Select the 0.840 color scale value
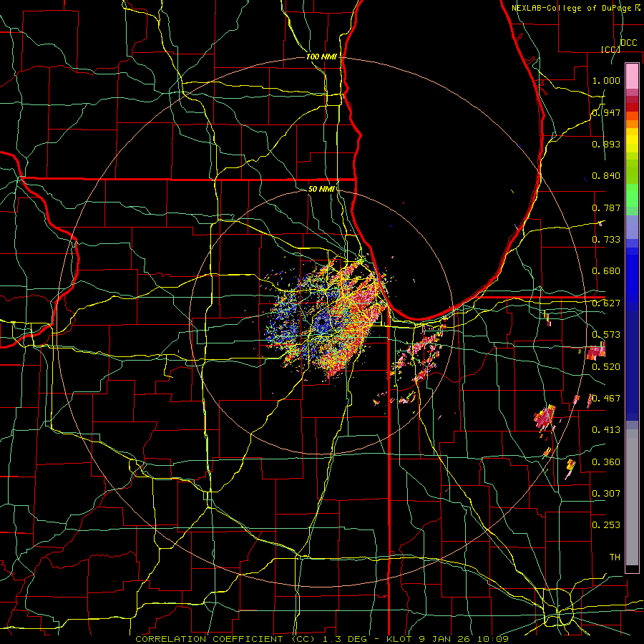The image size is (644, 644). point(606,176)
